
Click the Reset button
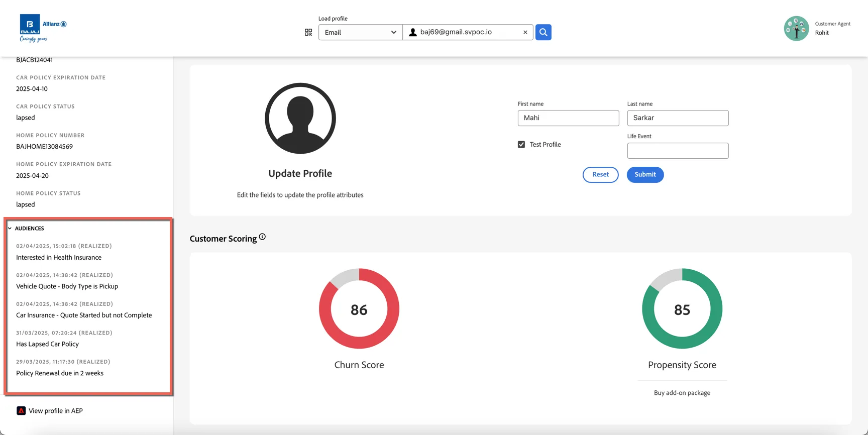[x=600, y=174]
